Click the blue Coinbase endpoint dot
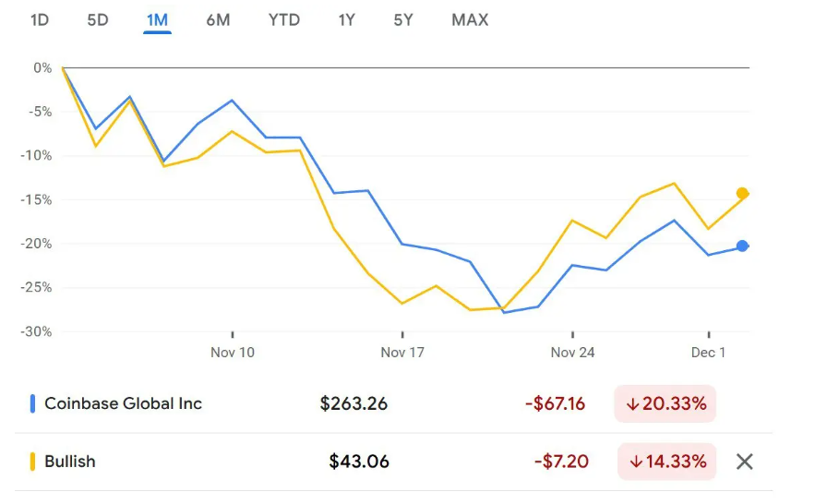The image size is (839, 504). click(x=742, y=246)
